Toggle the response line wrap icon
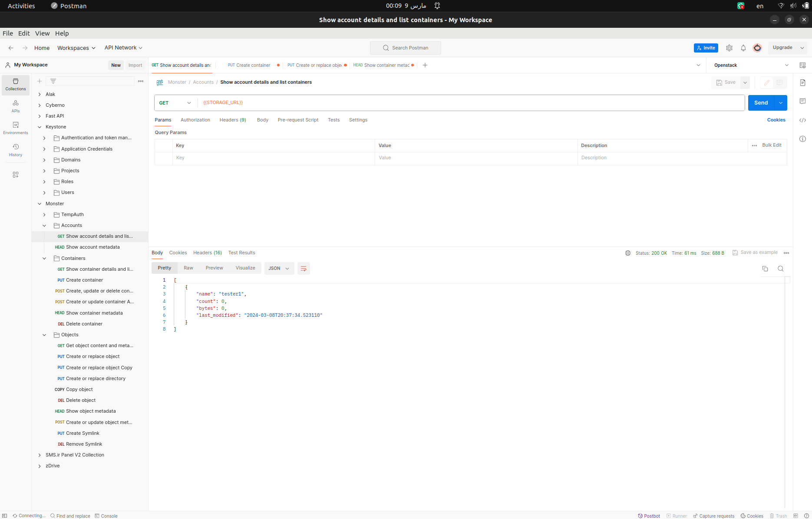 point(304,269)
